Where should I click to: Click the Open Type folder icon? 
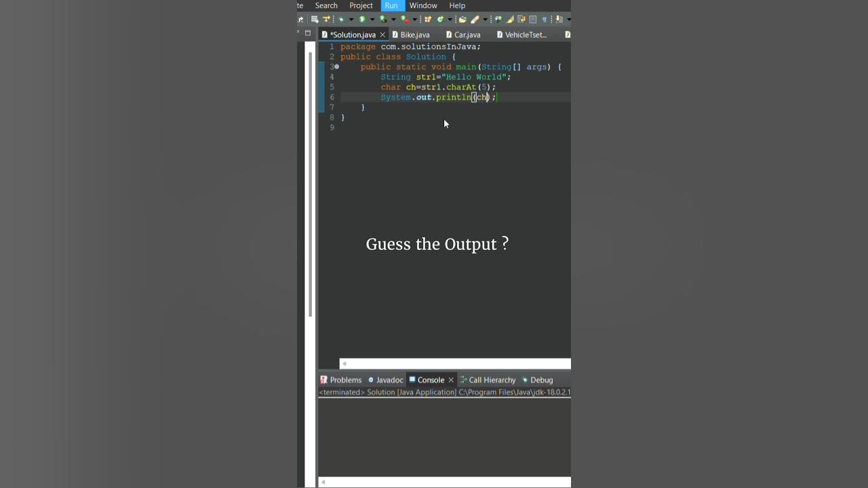462,19
